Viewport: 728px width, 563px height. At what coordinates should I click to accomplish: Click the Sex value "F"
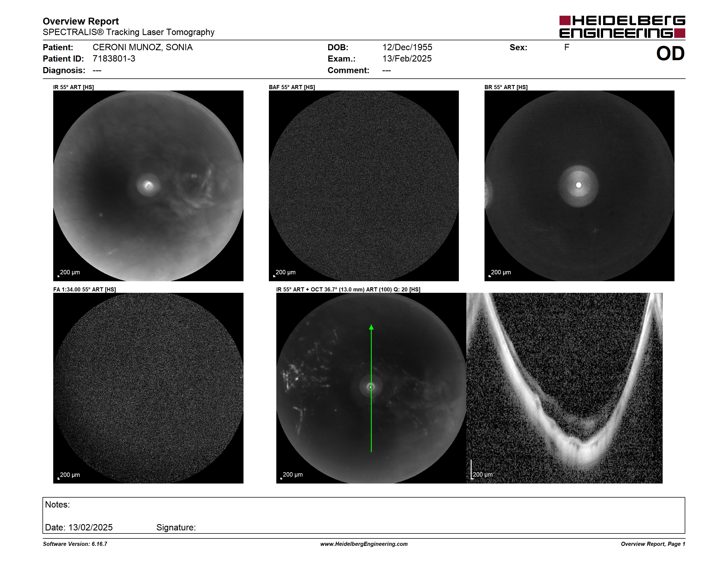[x=567, y=47]
